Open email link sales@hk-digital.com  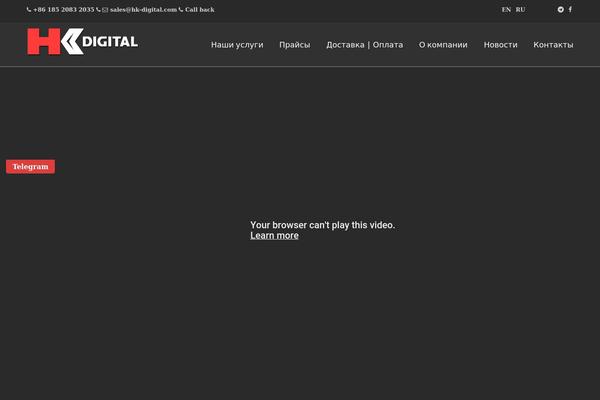pos(143,10)
